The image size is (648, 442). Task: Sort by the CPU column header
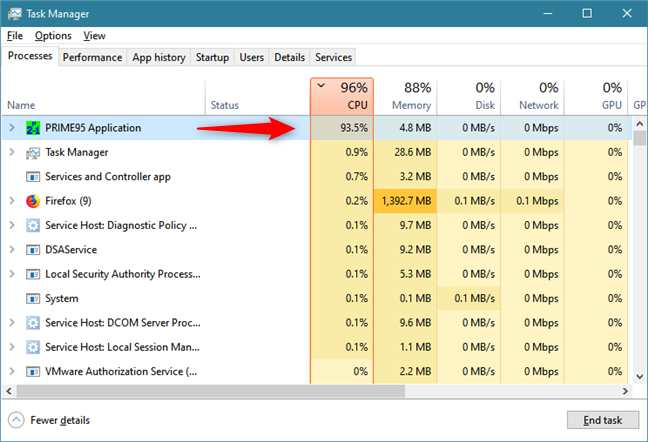coord(342,96)
